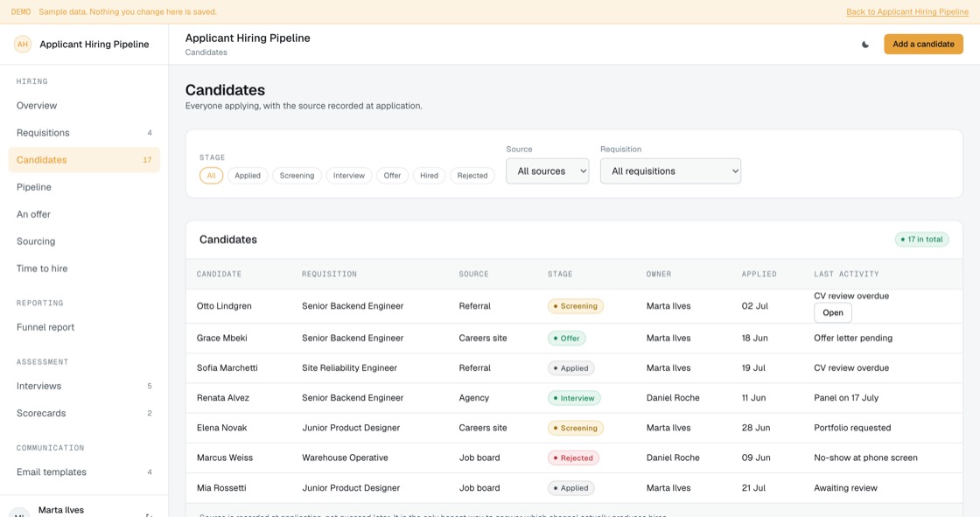Click the Candidate column header

pyautogui.click(x=219, y=275)
